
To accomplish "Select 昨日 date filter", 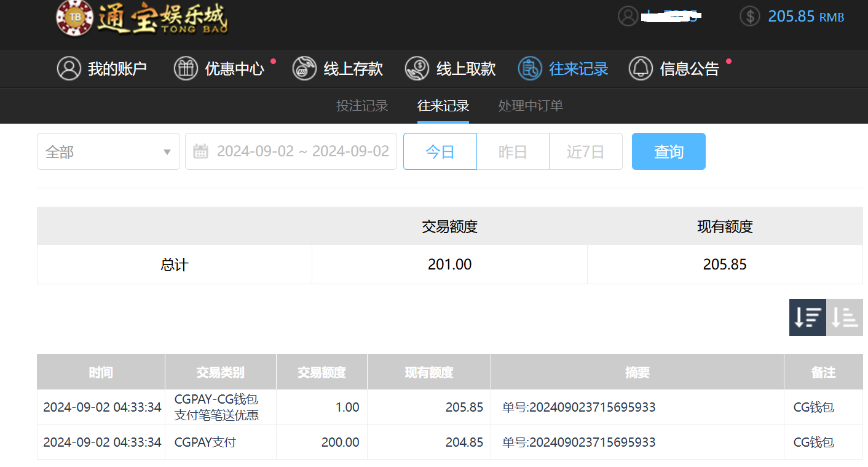I will (x=513, y=151).
